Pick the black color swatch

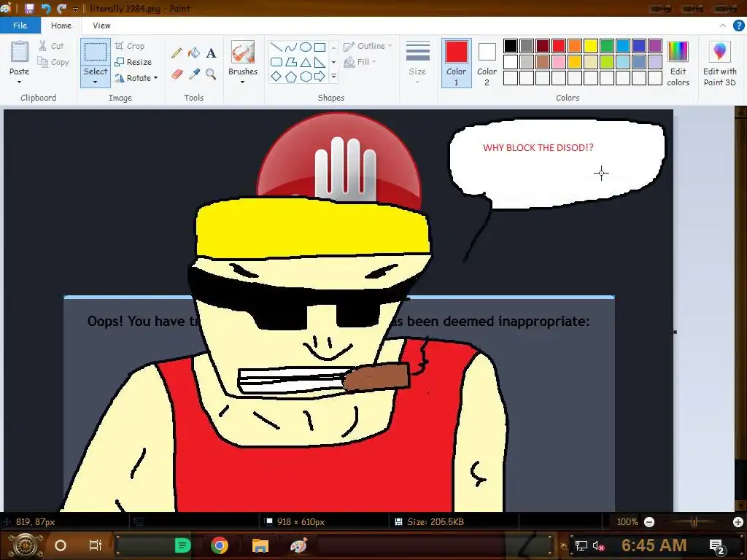coord(510,46)
